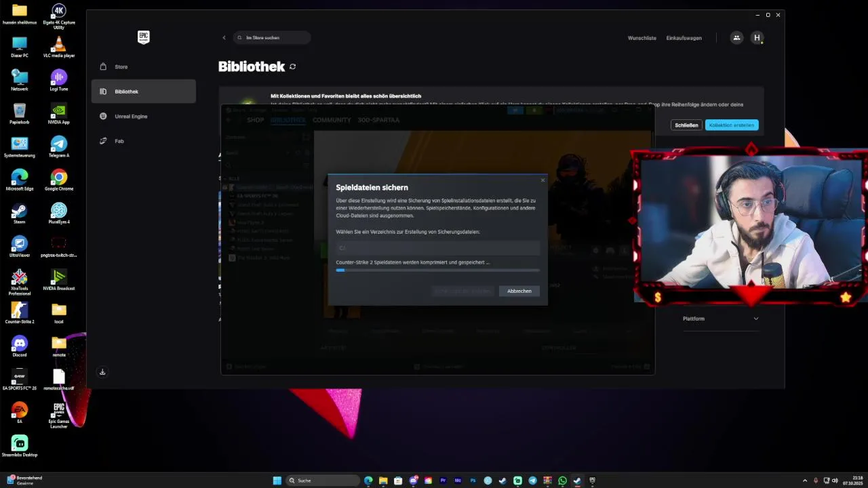Click the downloads arrow icon in the Epic sidebar

coord(102,372)
